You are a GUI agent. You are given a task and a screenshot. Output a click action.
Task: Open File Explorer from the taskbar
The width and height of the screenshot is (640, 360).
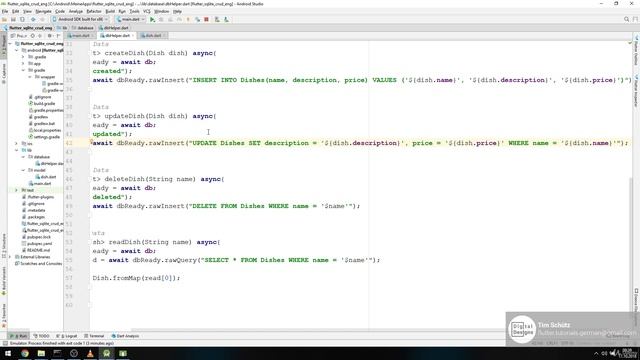pyautogui.click(x=41, y=353)
